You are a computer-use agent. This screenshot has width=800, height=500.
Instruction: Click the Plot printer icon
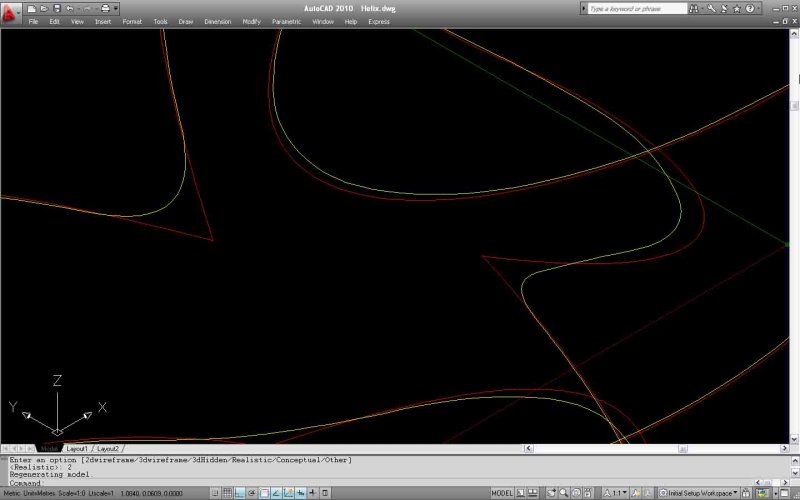point(105,8)
